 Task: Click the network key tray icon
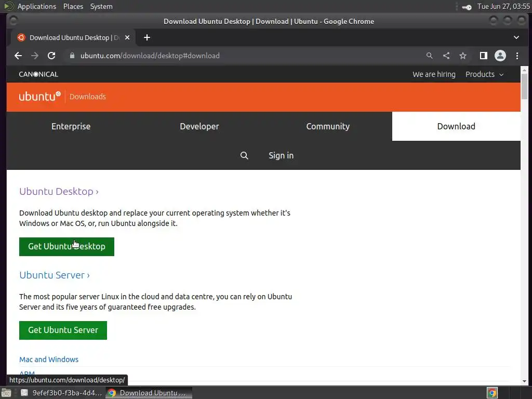point(467,7)
